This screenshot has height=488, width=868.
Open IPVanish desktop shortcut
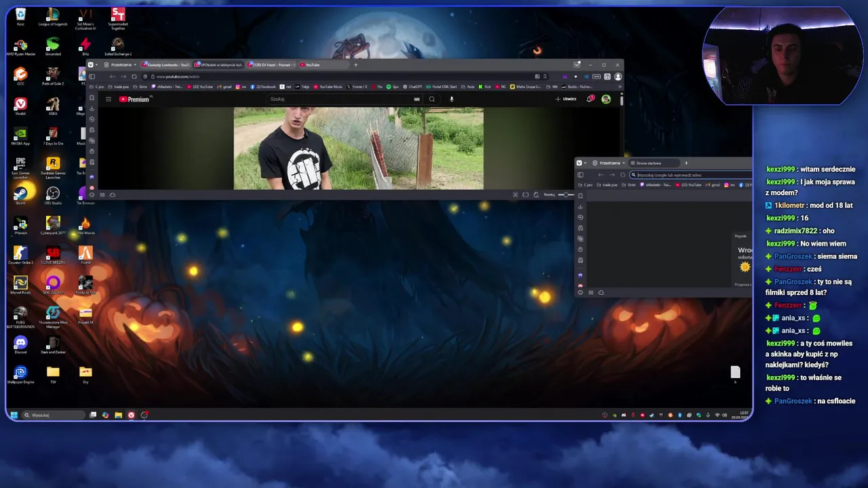click(x=20, y=226)
